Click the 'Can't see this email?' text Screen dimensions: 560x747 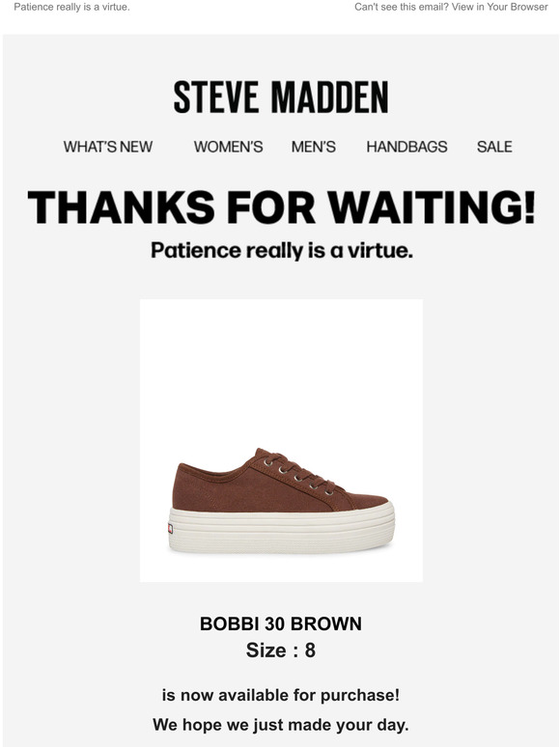click(x=402, y=7)
